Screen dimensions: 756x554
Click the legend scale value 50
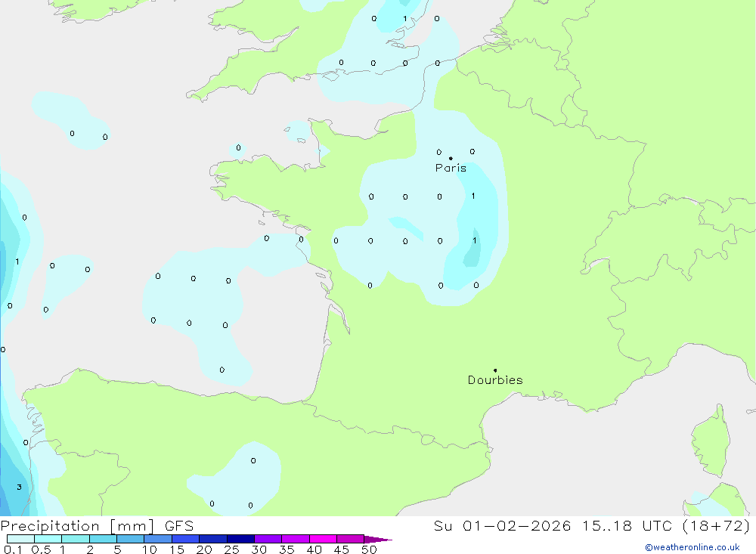pos(369,549)
